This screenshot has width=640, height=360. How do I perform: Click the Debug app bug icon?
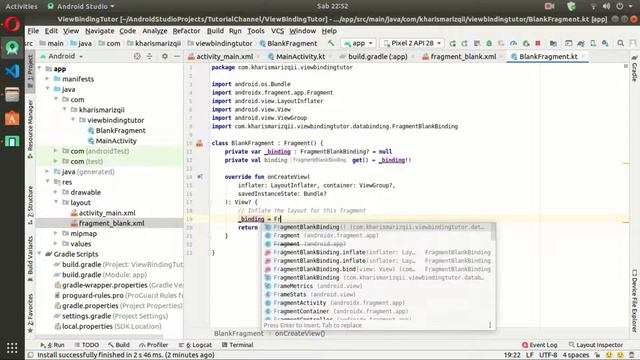[x=489, y=43]
